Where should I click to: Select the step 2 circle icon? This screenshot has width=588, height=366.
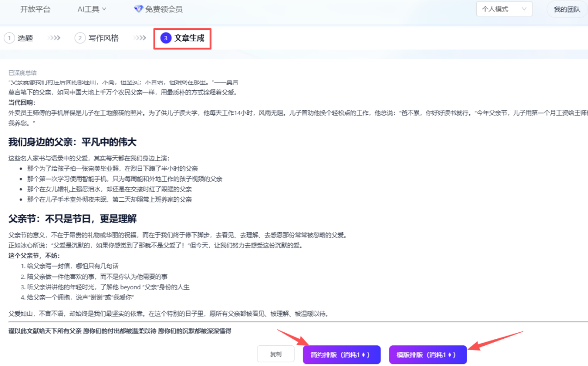click(80, 38)
